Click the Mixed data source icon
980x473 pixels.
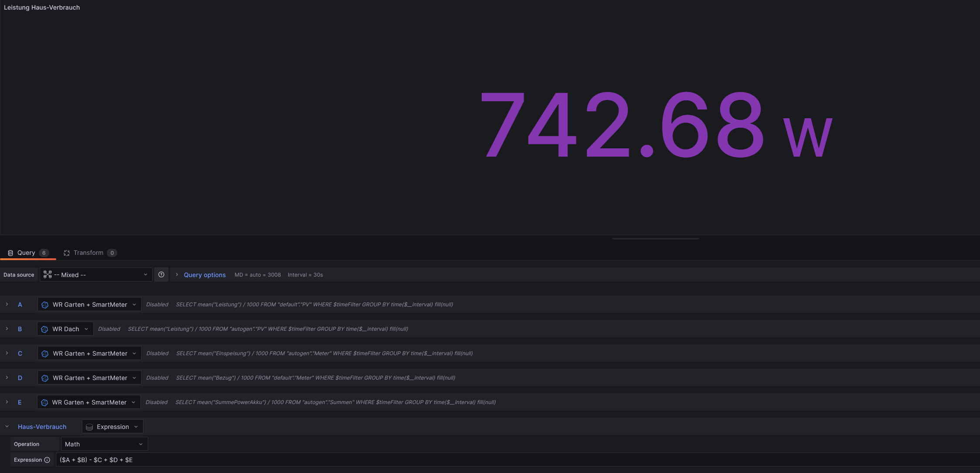48,274
